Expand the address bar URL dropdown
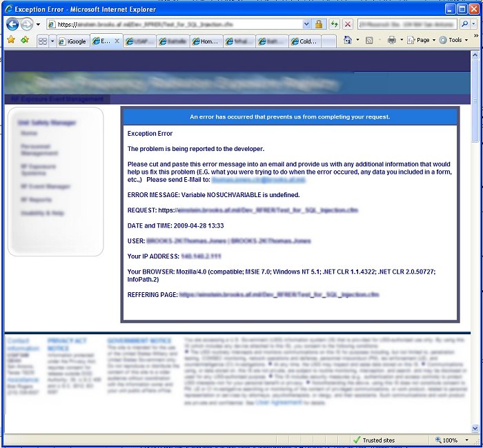The height and width of the screenshot is (448, 483). pyautogui.click(x=307, y=24)
